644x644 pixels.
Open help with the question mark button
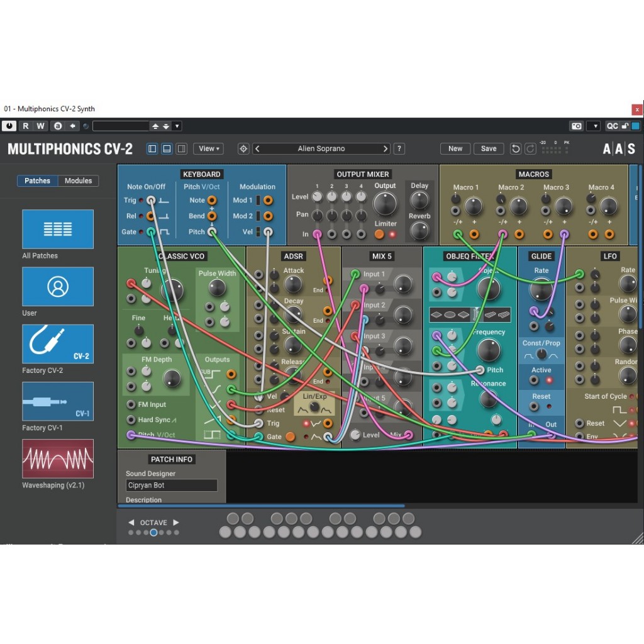point(399,148)
